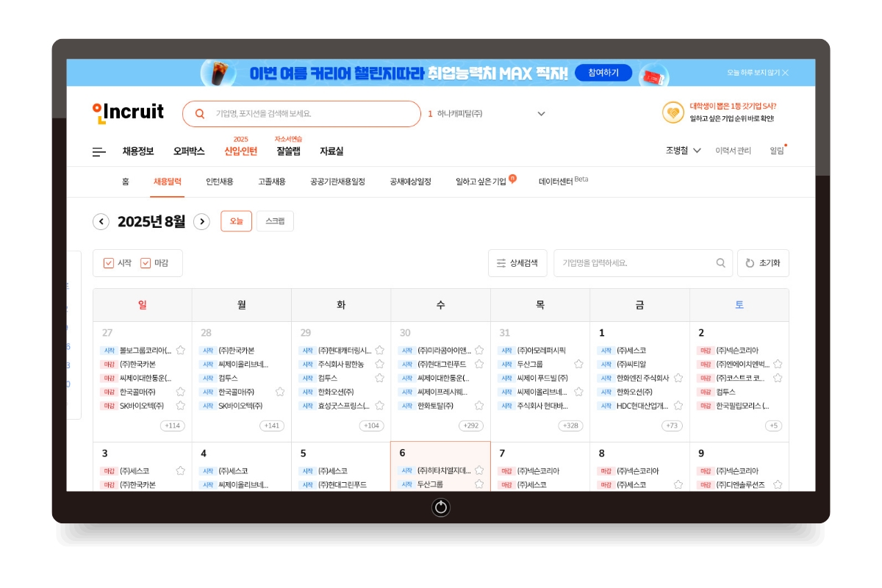
Task: Switch to the 공채예상일정 tab
Action: (410, 182)
